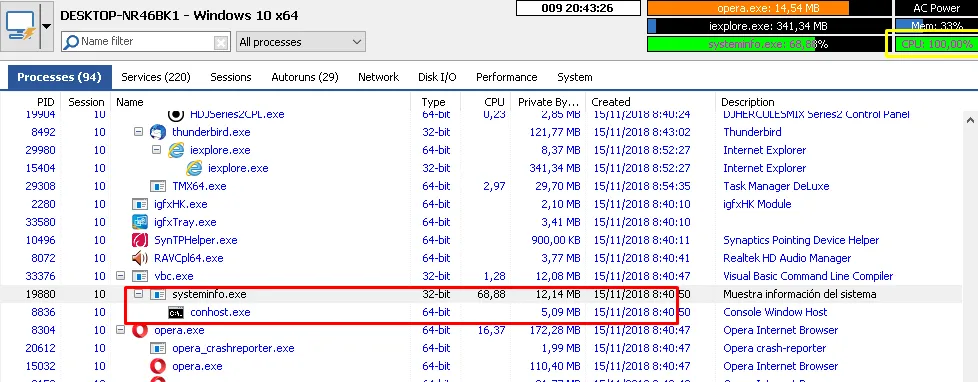Select the SynTPHelper.exe process name
This screenshot has width=978, height=382.
pos(196,240)
